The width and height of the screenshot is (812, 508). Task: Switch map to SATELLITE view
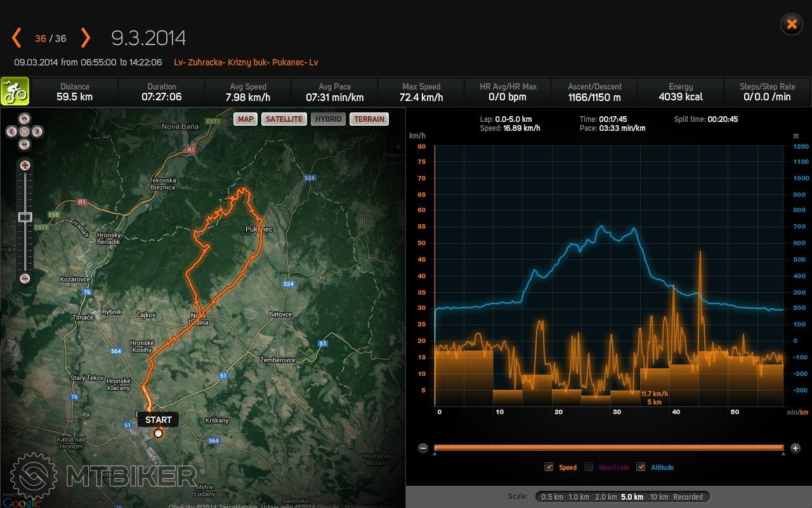(284, 119)
